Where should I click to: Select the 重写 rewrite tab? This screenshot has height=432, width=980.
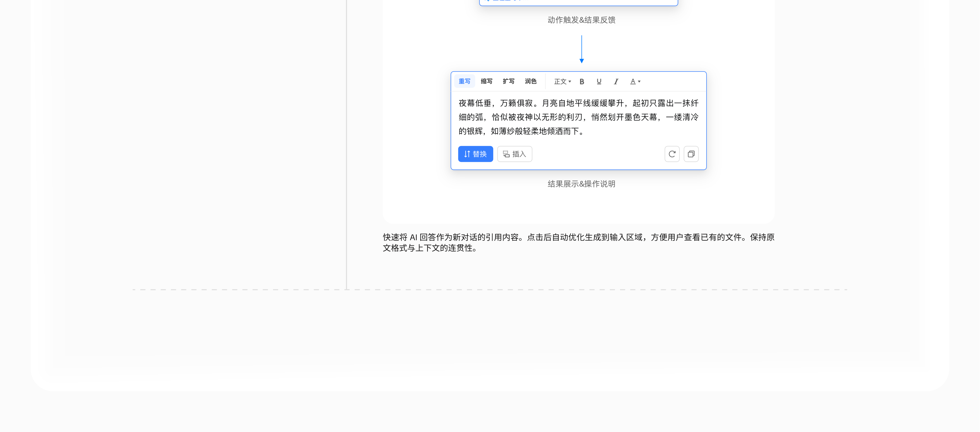pos(464,81)
